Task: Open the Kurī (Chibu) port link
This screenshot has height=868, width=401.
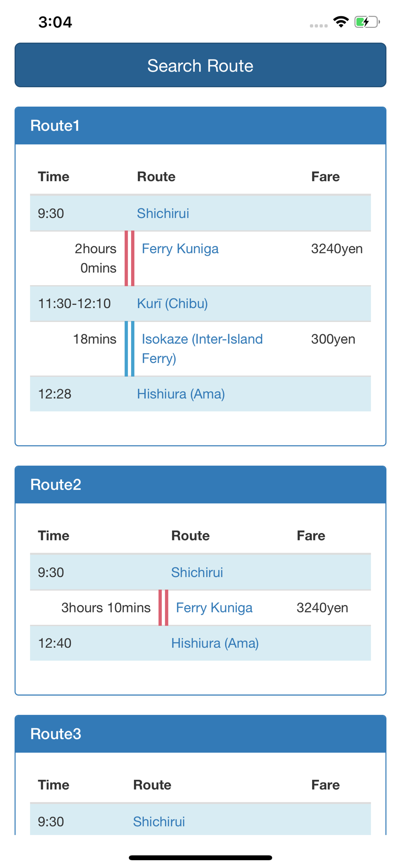Action: click(x=172, y=303)
